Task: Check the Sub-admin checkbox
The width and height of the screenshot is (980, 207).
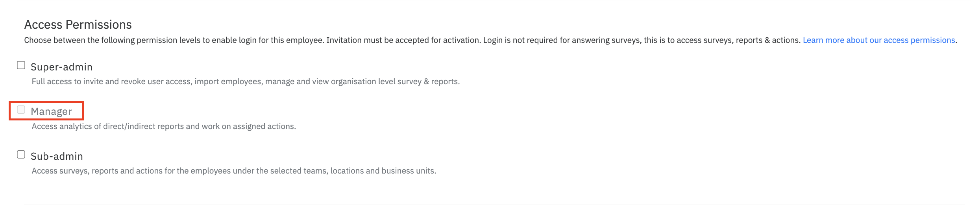Action: (21, 155)
